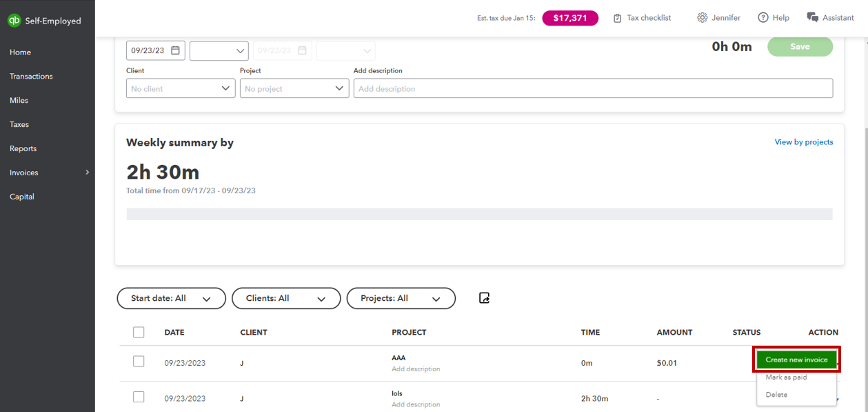Expand the Invoices sidebar submenu
This screenshot has height=412, width=868.
coord(87,173)
